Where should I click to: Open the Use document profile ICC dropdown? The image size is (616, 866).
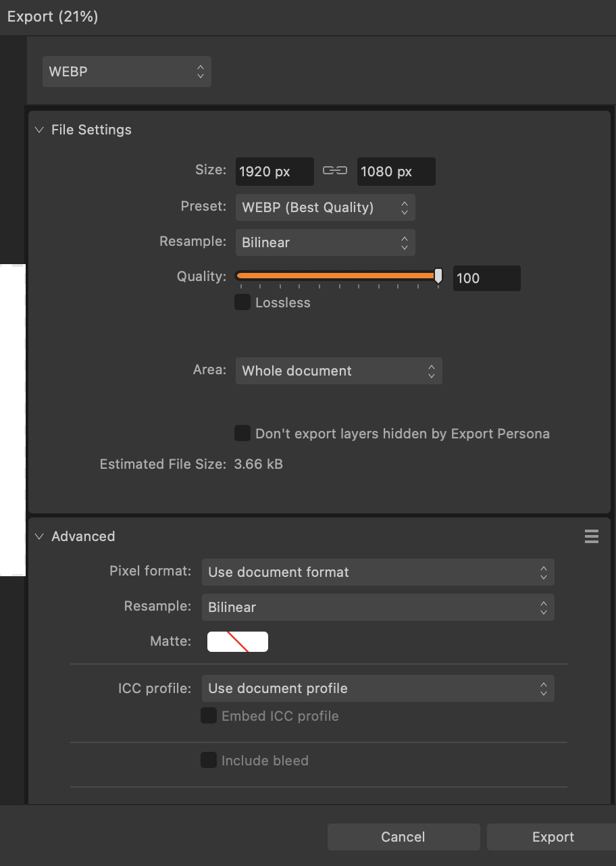click(378, 688)
